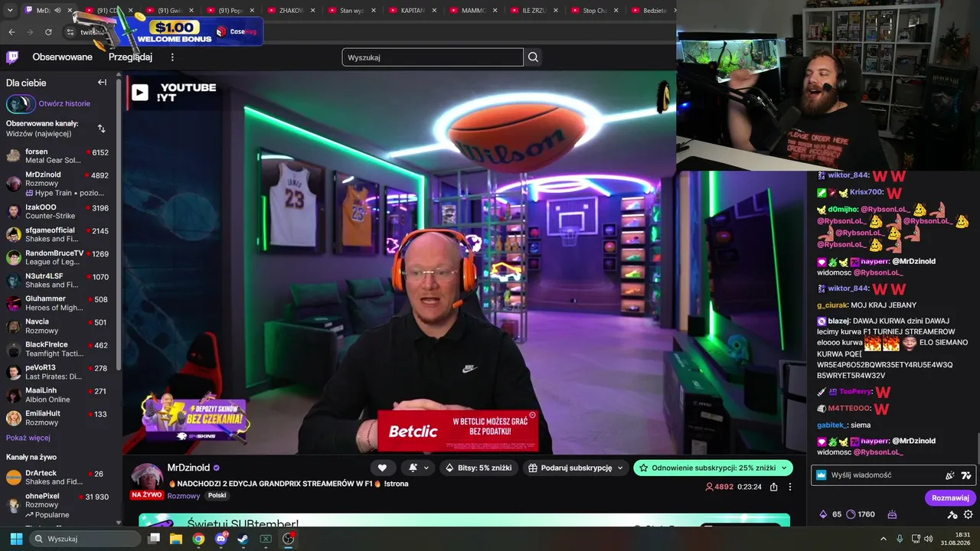Click the skins deposit ad overlay

pos(195,419)
